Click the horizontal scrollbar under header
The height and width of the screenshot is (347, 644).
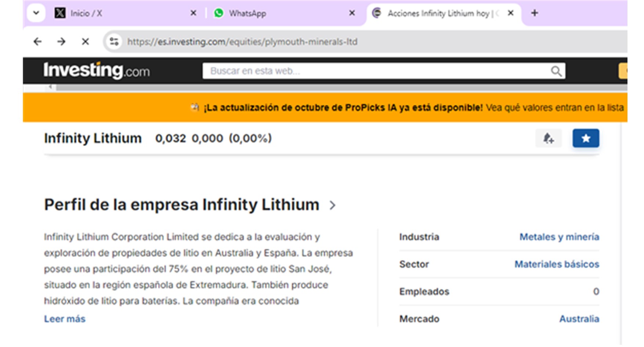click(330, 88)
